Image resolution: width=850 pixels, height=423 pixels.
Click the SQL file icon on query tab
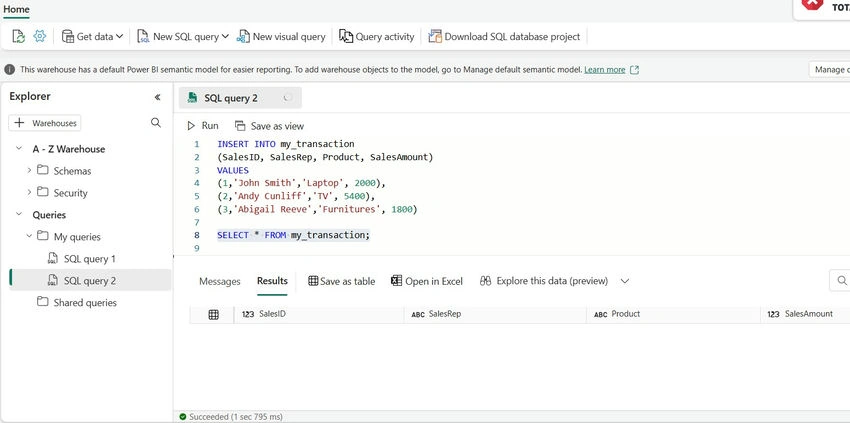[x=192, y=98]
